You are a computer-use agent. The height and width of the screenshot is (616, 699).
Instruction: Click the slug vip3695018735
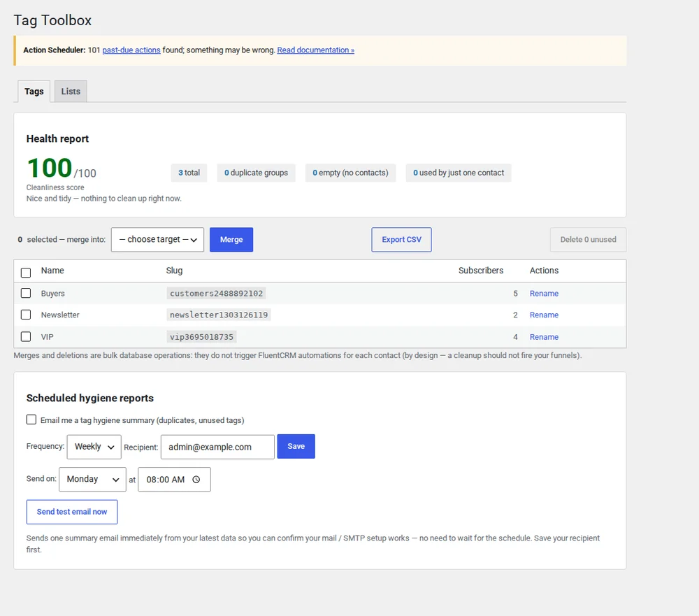[201, 337]
